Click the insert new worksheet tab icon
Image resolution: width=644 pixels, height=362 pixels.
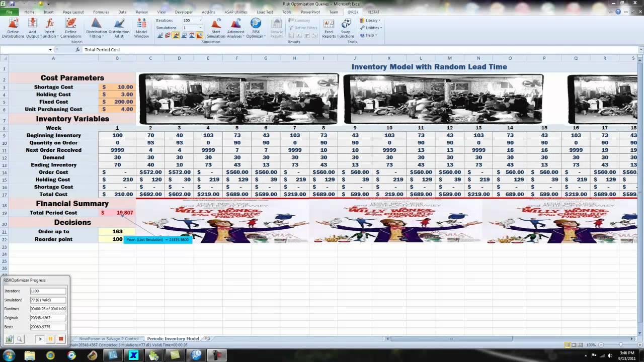pos(207,339)
